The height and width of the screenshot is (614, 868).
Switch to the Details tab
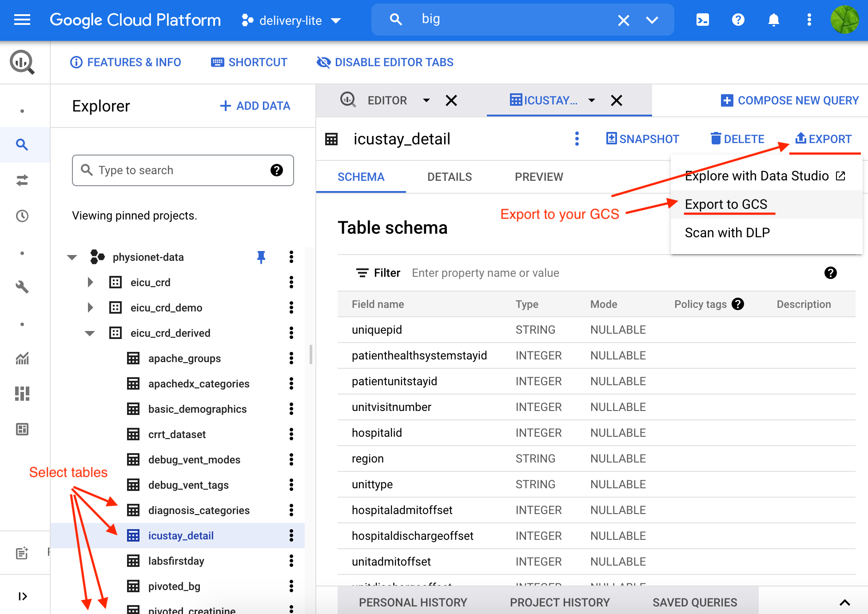point(450,177)
